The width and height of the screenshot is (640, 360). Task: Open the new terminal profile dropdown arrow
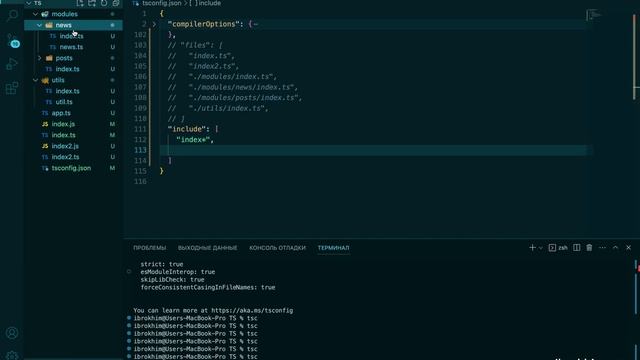click(540, 248)
